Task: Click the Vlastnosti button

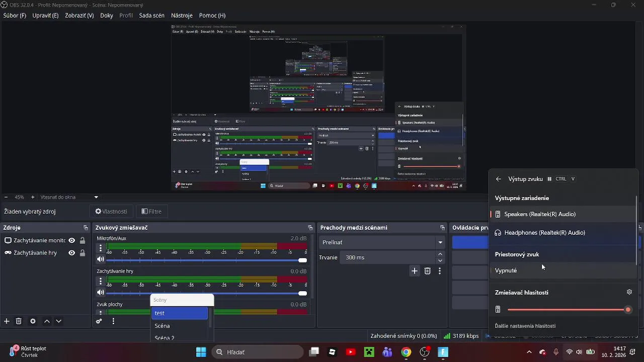Action: (x=112, y=212)
